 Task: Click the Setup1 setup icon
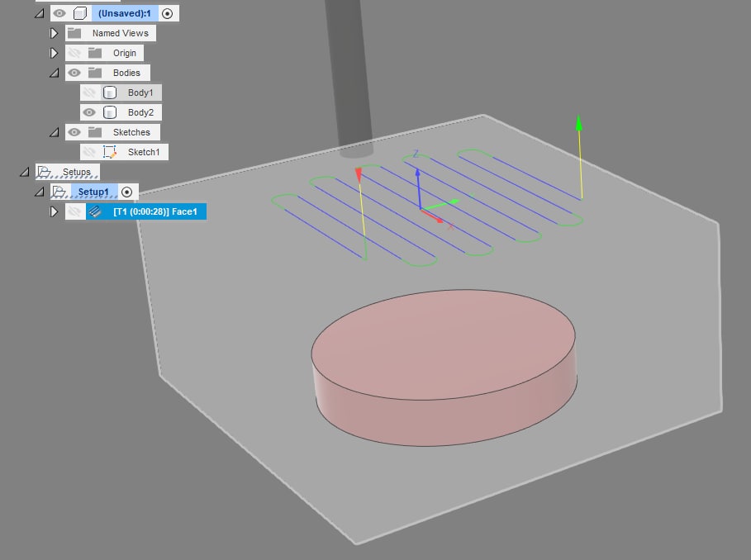pos(59,192)
